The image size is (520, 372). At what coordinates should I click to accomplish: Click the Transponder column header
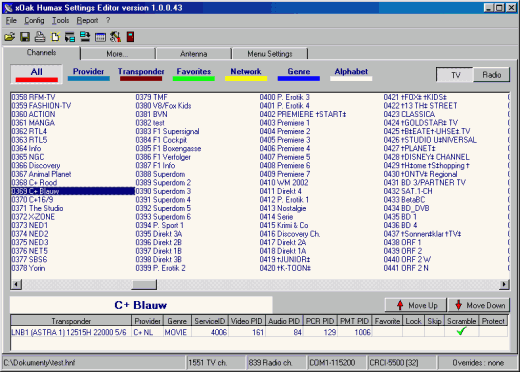71,321
